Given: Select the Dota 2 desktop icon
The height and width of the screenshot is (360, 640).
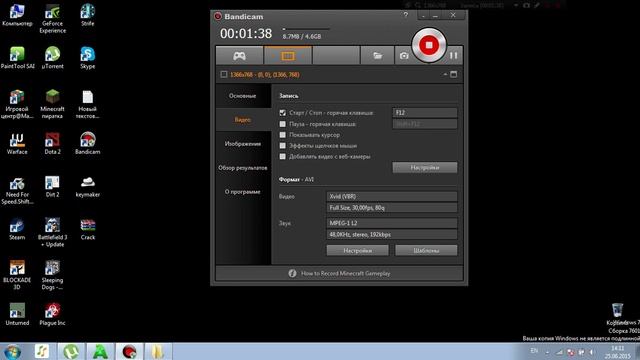Looking at the screenshot, I should pos(52,144).
